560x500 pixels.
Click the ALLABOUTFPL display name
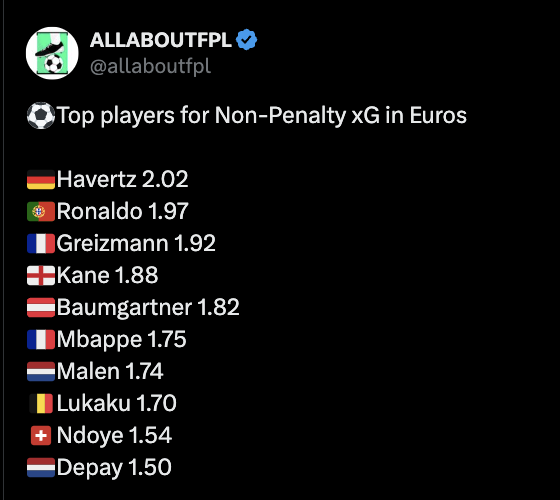161,40
